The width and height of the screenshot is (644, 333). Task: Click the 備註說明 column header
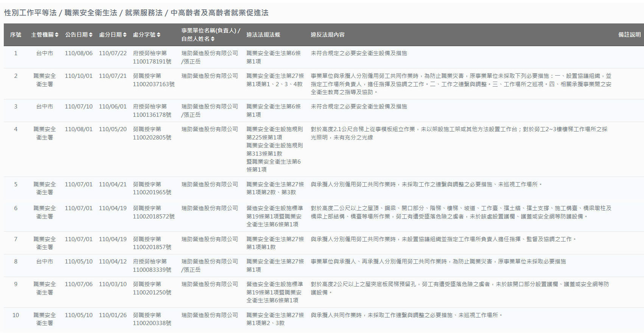click(x=630, y=35)
